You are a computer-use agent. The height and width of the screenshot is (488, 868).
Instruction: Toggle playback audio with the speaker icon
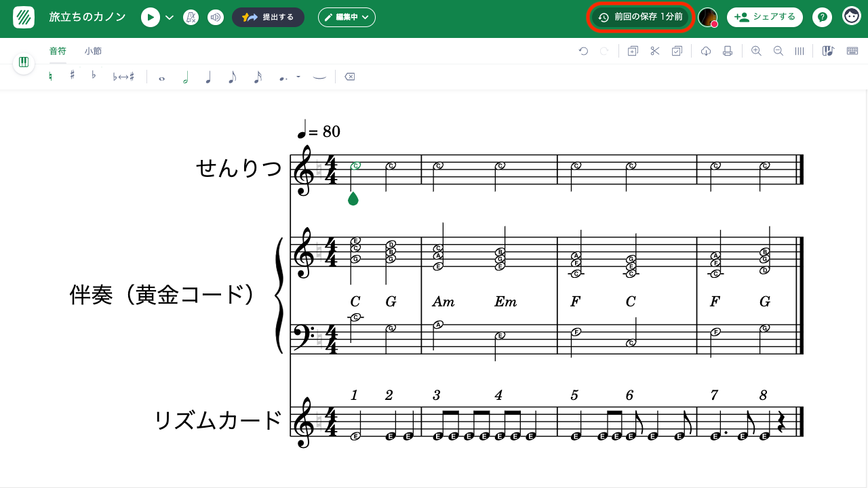[x=216, y=17]
